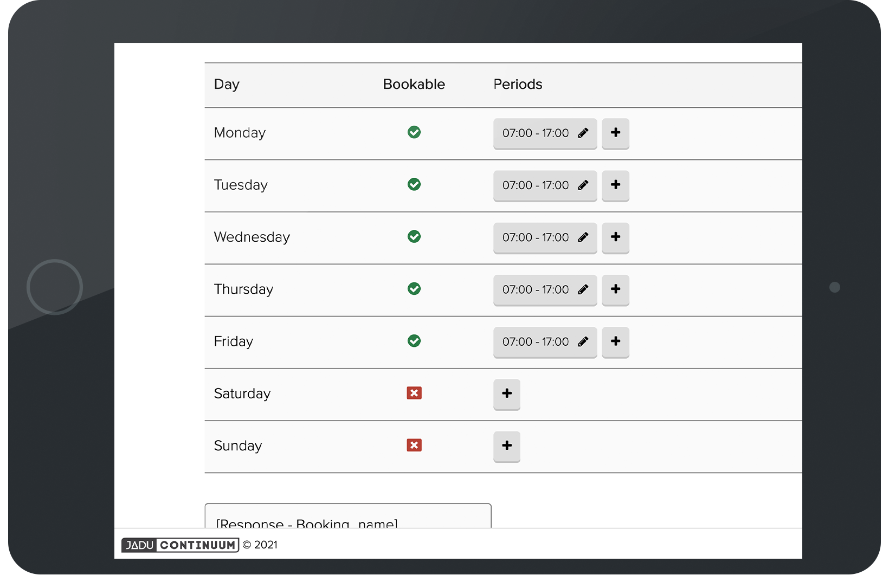This screenshot has width=889, height=588.
Task: Click the Response - Booking_name field
Action: [x=348, y=516]
